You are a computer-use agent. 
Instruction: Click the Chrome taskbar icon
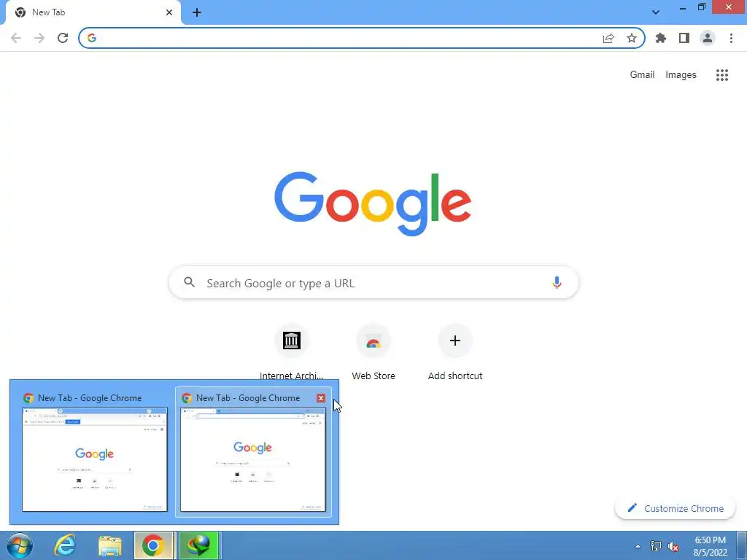153,546
